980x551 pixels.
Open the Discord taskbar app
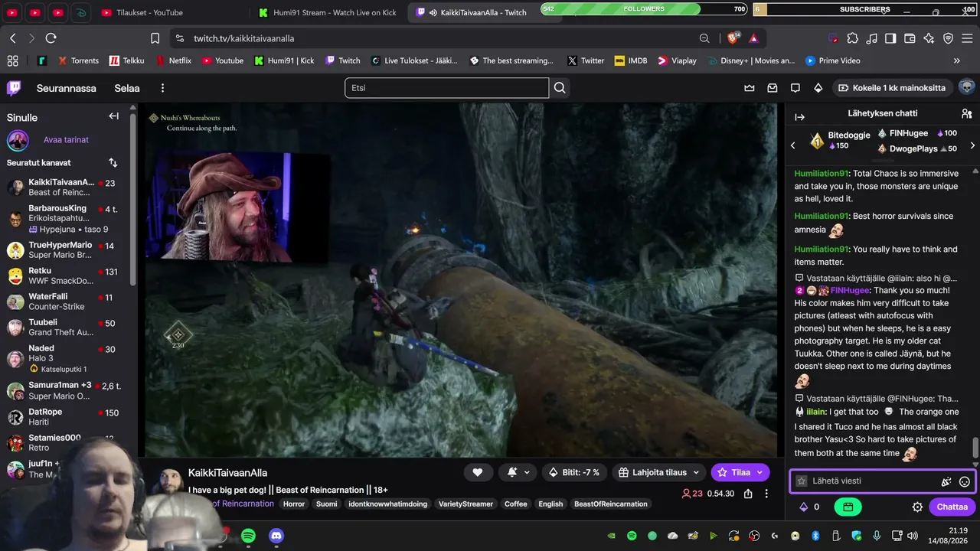pos(276,536)
